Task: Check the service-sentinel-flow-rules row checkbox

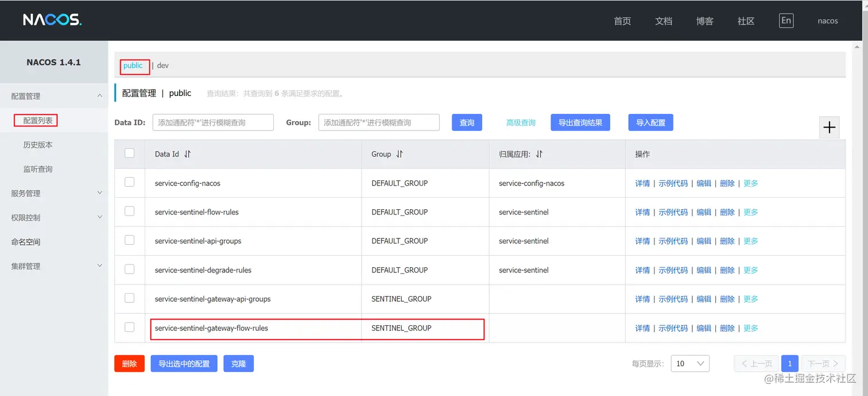Action: point(130,211)
